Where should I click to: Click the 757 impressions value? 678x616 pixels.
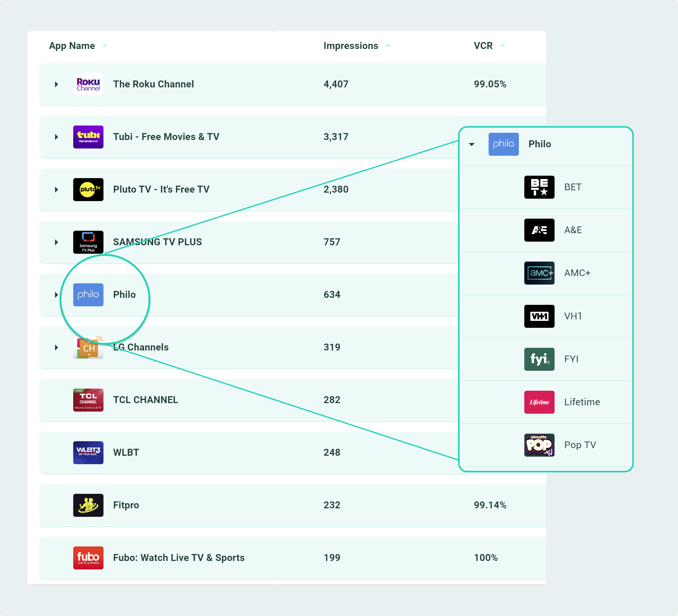[x=332, y=242]
